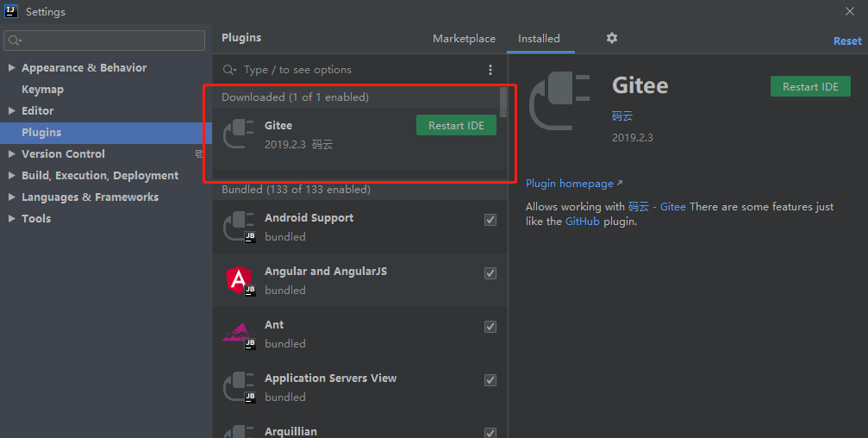Focus the settings search field
Screen dimensions: 868x438
(x=104, y=41)
